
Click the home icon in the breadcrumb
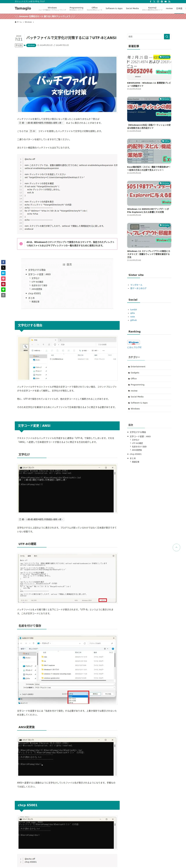[x=15, y=22]
